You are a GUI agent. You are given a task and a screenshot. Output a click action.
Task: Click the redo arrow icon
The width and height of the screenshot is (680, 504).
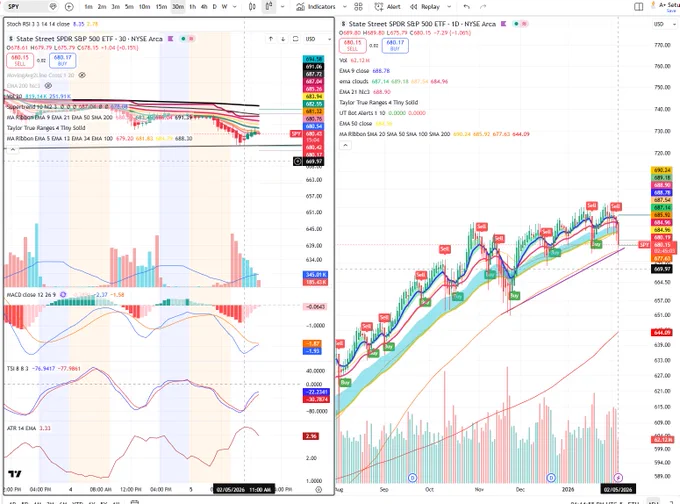pos(483,7)
